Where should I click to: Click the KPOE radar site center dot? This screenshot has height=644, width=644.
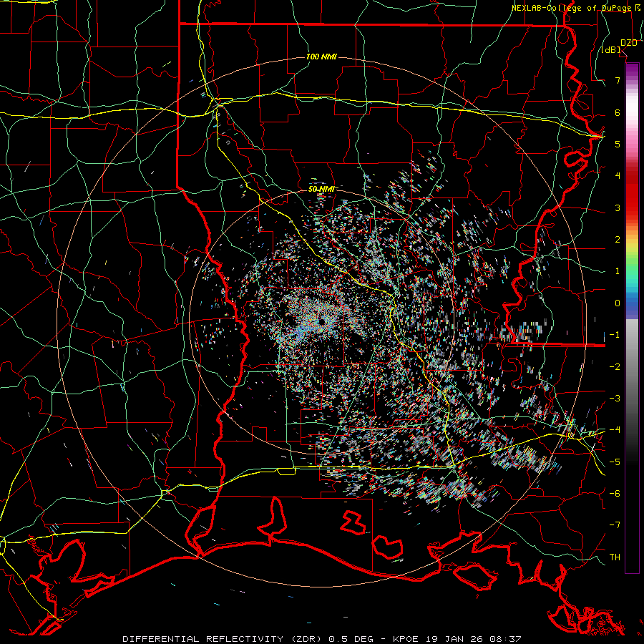coord(321,321)
